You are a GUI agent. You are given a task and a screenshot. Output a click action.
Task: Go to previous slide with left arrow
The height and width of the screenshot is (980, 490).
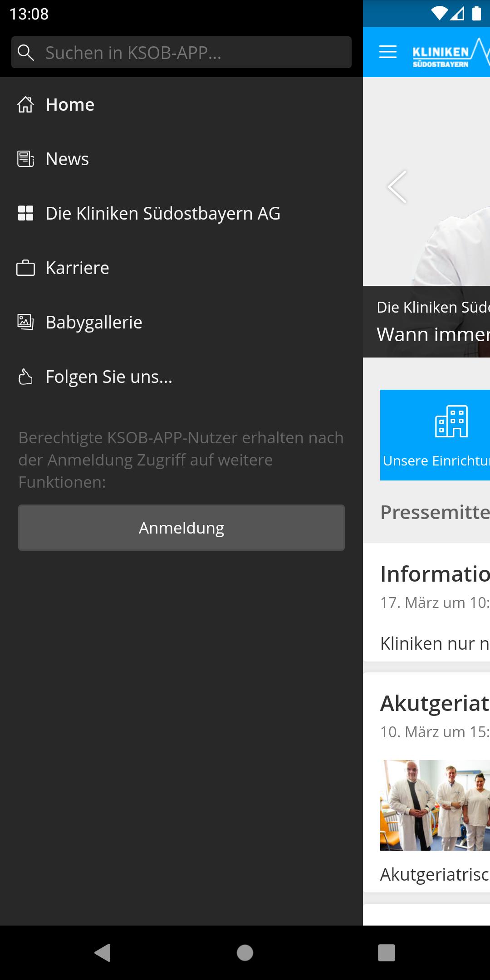pos(397,186)
